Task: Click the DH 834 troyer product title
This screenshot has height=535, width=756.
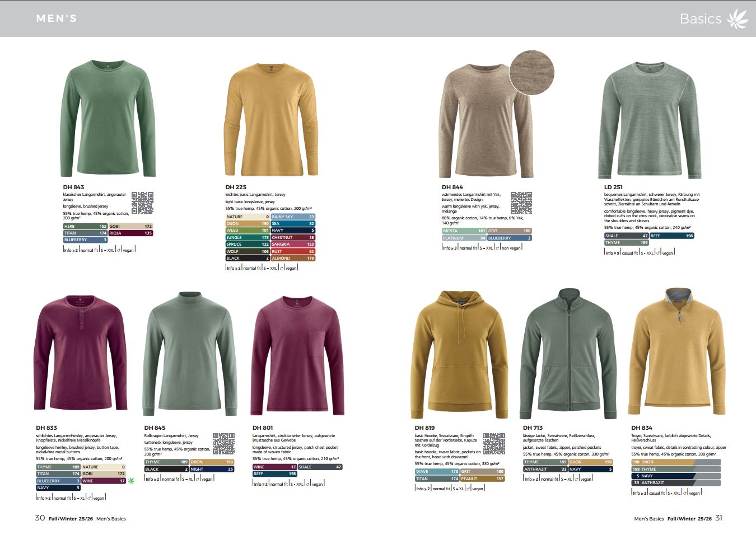Action: click(x=641, y=428)
